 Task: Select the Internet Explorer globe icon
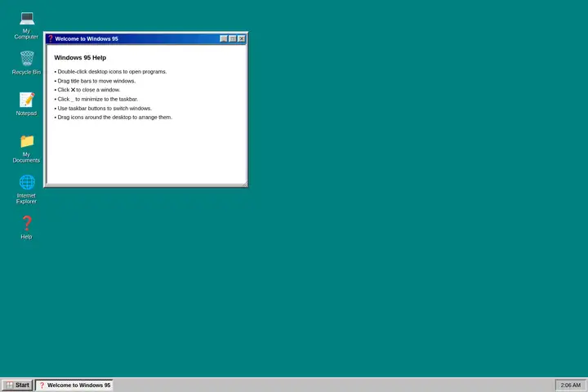point(26,189)
